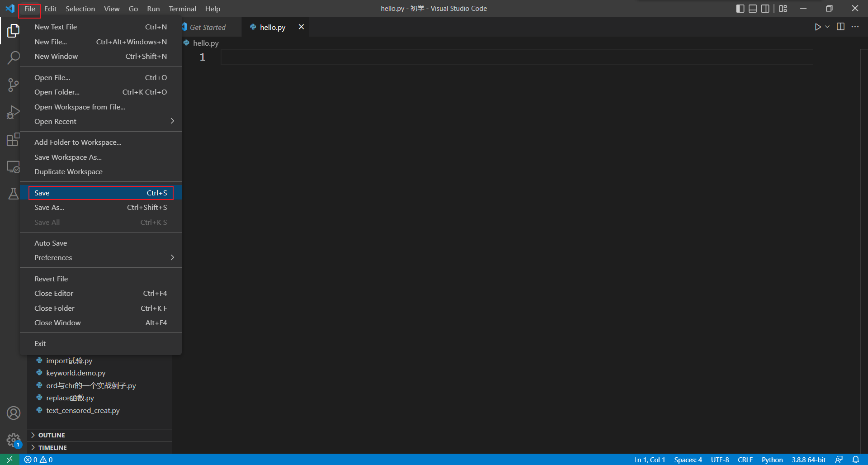Open errors and warnings problems indicator
The image size is (868, 465).
click(x=38, y=460)
